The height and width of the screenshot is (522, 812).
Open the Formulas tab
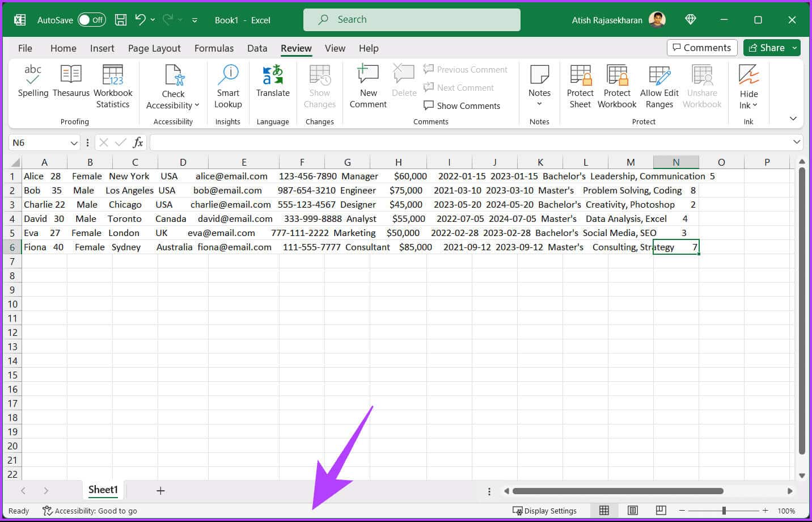214,48
